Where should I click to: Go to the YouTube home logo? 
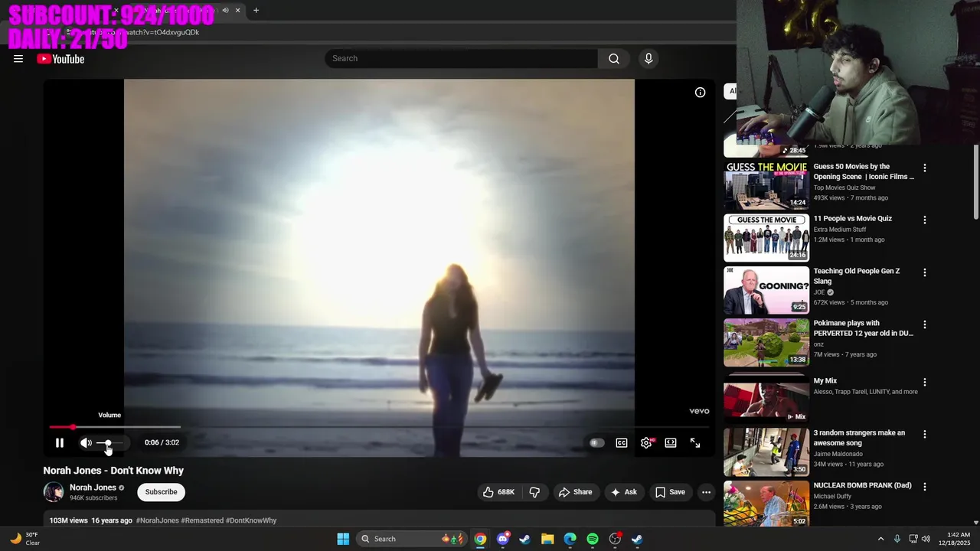[60, 59]
